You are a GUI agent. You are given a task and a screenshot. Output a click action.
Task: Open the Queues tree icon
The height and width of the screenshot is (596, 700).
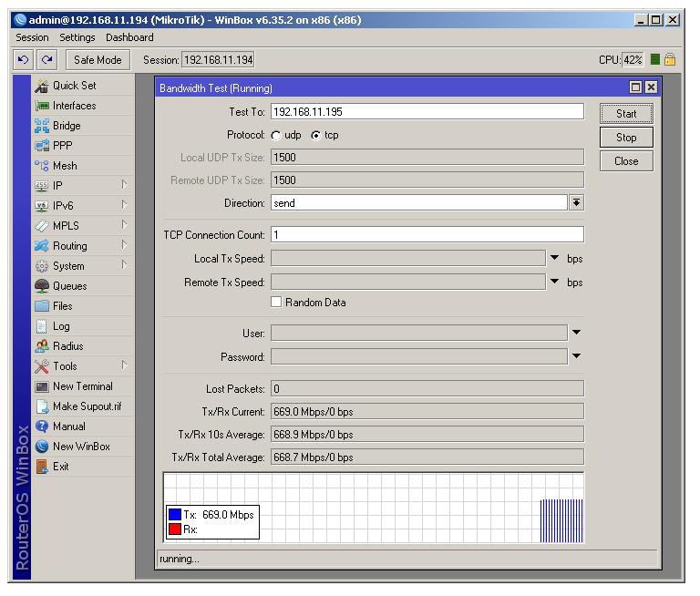point(41,286)
